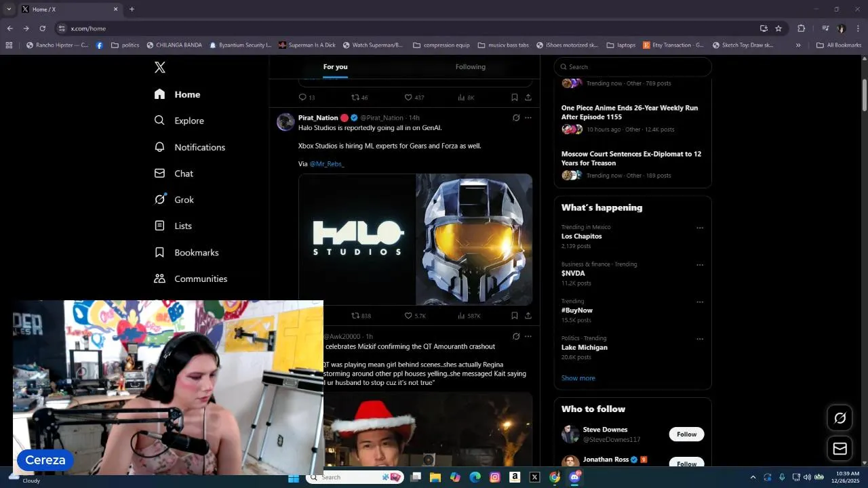Image resolution: width=868 pixels, height=488 pixels.
Task: Open Grok from the sidebar
Action: click(174, 199)
